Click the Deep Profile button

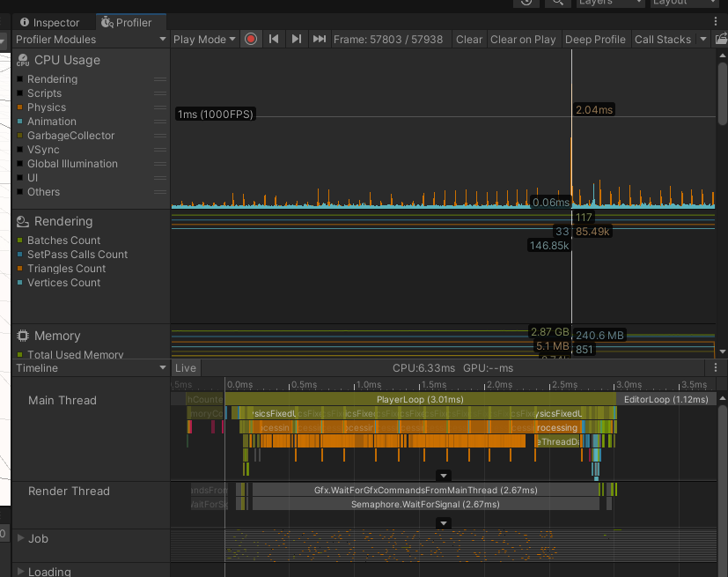click(595, 40)
